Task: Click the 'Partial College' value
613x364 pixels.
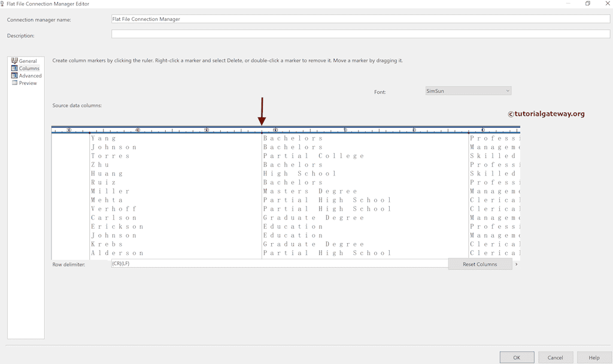Action: 314,156
